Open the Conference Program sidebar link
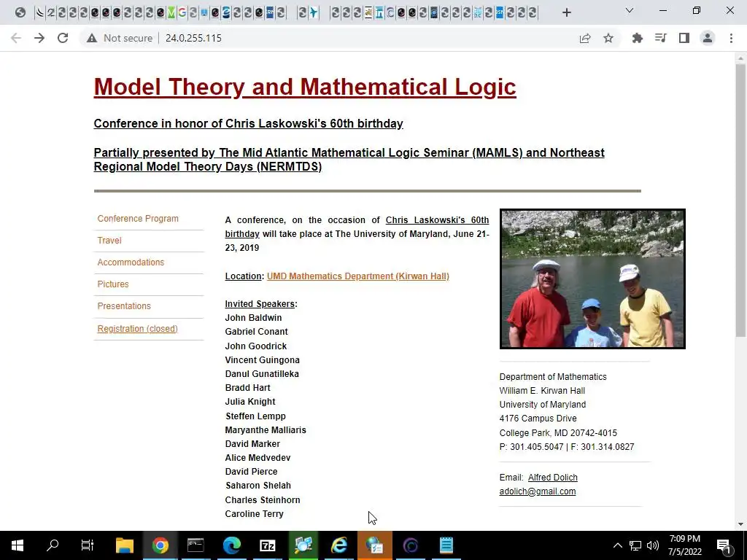This screenshot has height=560, width=747. tap(138, 219)
